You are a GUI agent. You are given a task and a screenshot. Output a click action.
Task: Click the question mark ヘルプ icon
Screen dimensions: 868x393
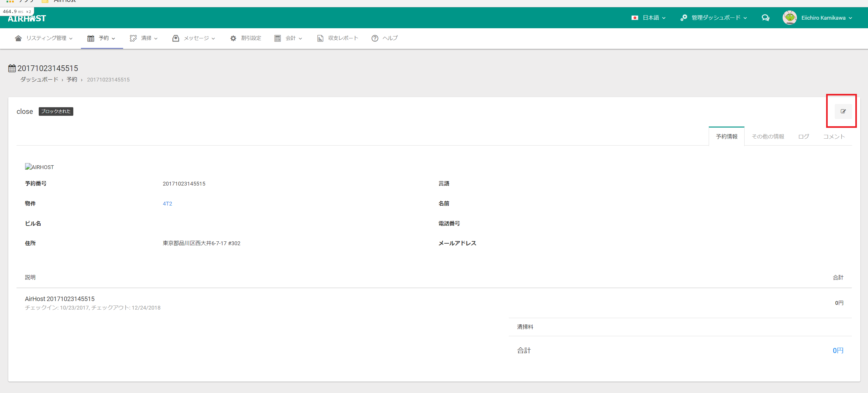tap(375, 38)
